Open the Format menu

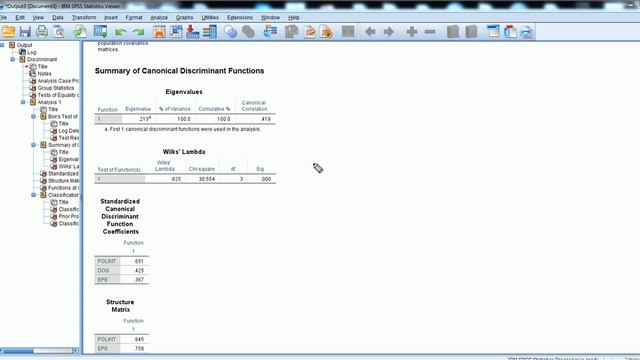(134, 18)
